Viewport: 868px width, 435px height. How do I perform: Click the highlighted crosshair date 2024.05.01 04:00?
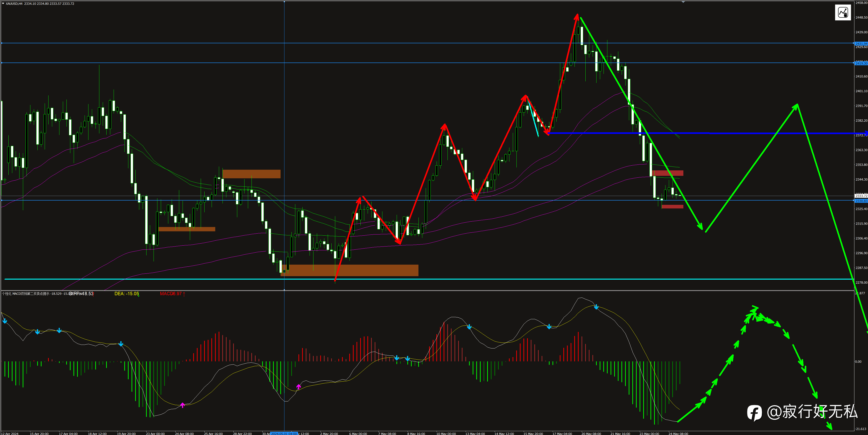click(284, 433)
